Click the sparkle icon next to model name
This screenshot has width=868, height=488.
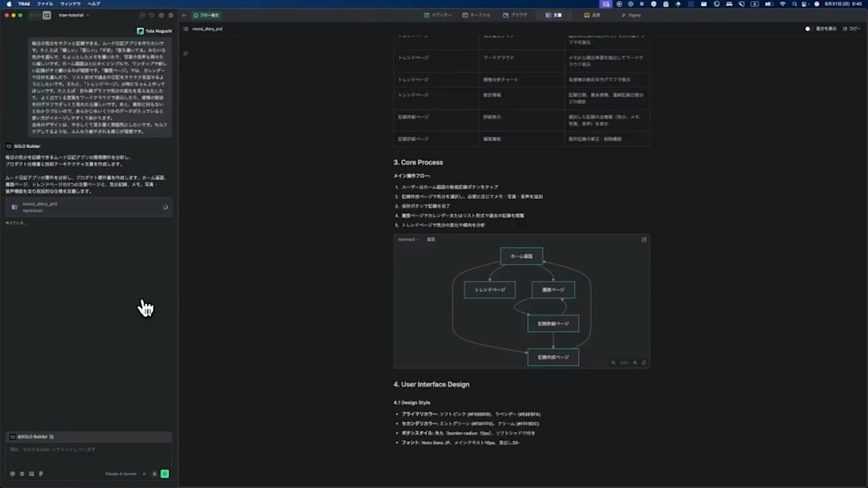point(145,474)
